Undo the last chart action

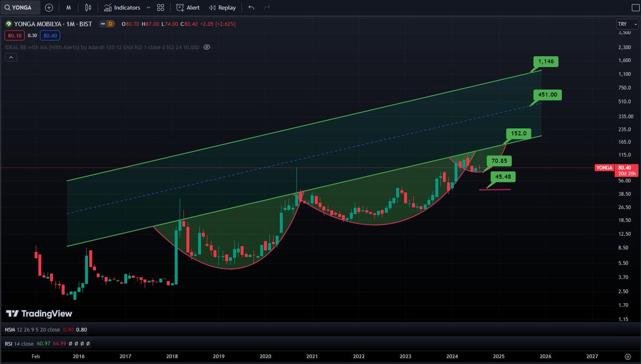[252, 7]
